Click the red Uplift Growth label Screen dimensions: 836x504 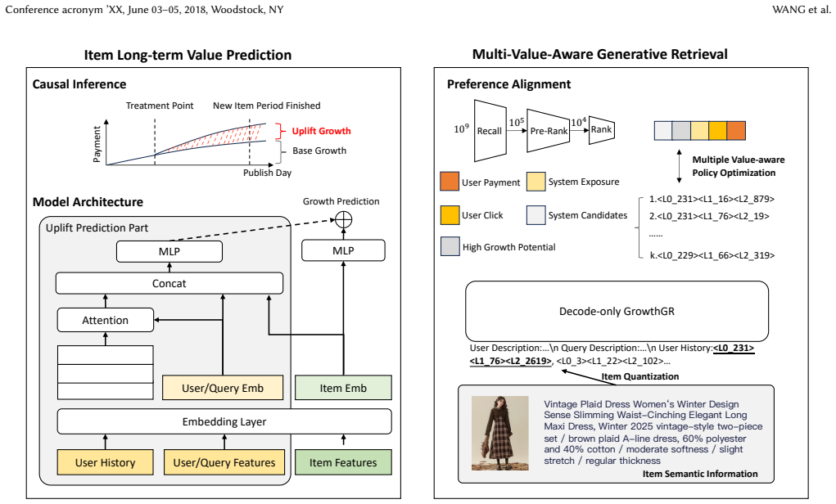coord(322,131)
